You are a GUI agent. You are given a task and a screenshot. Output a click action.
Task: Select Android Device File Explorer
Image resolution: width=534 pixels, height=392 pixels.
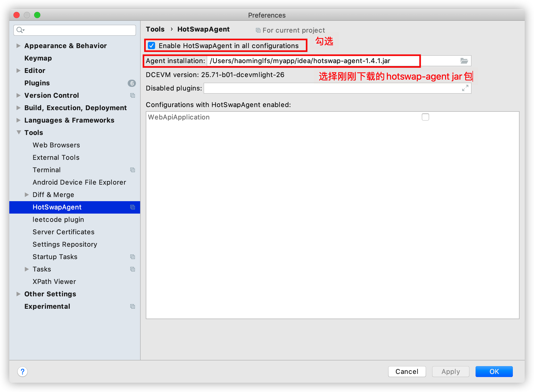coord(79,182)
